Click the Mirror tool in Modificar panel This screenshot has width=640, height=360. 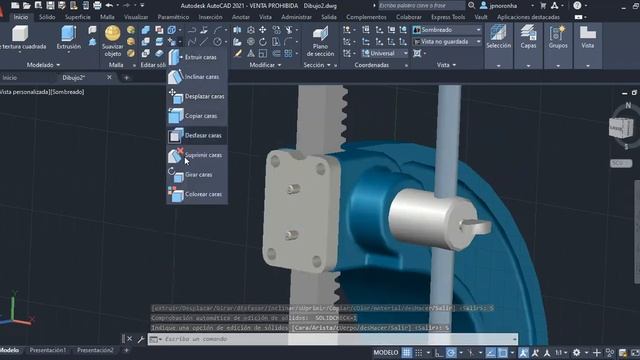coord(237,30)
